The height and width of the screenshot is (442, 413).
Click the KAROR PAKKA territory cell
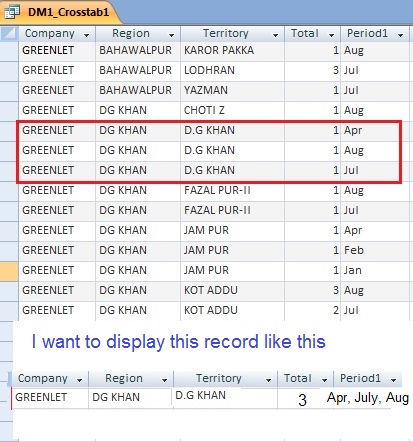232,51
